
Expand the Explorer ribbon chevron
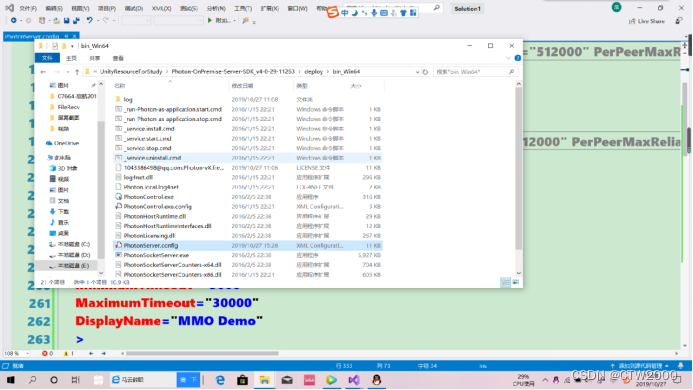coord(508,58)
